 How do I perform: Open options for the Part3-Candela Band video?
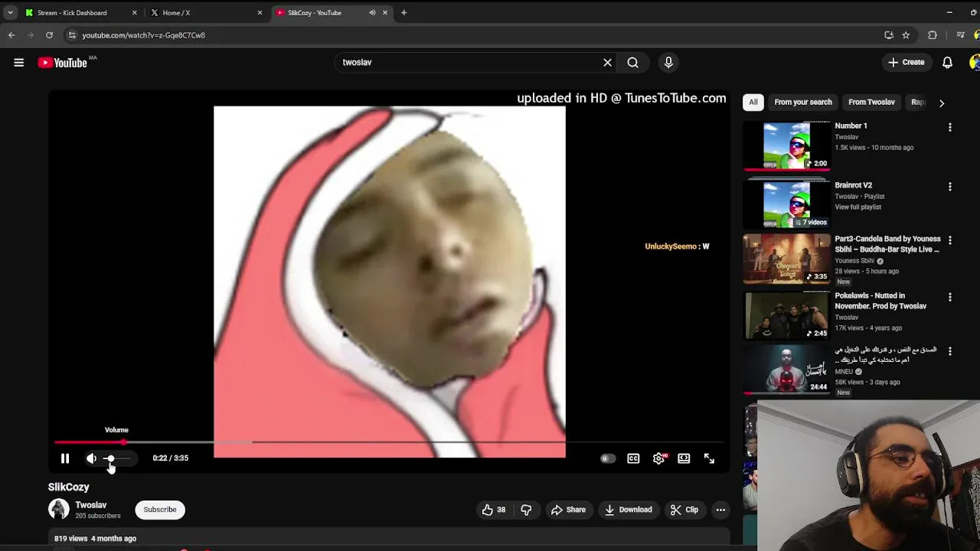[950, 240]
